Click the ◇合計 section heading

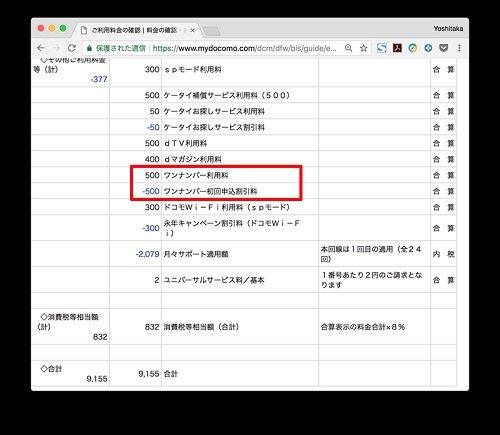tap(51, 369)
